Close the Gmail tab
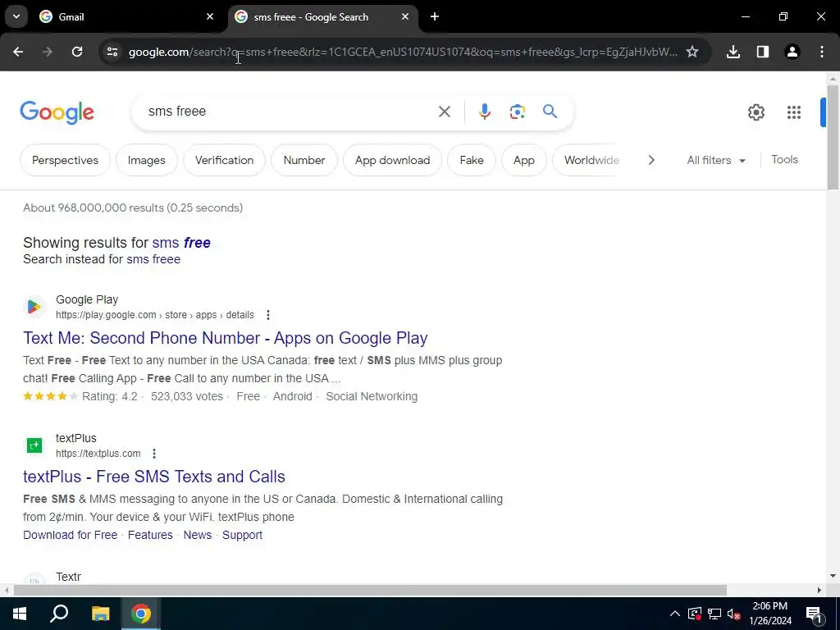This screenshot has width=840, height=630. click(210, 16)
